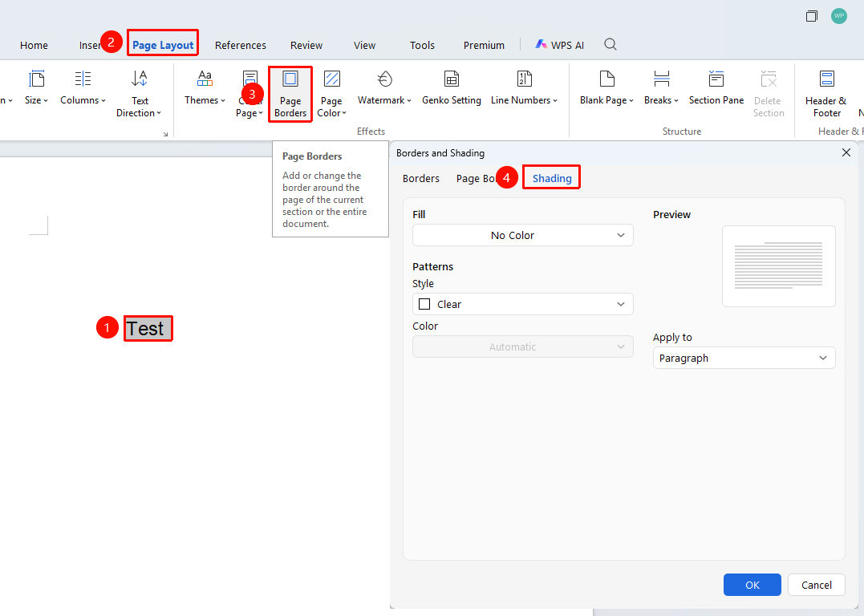Image resolution: width=864 pixels, height=616 pixels.
Task: Cancel the Borders and Shading dialog
Action: (816, 585)
